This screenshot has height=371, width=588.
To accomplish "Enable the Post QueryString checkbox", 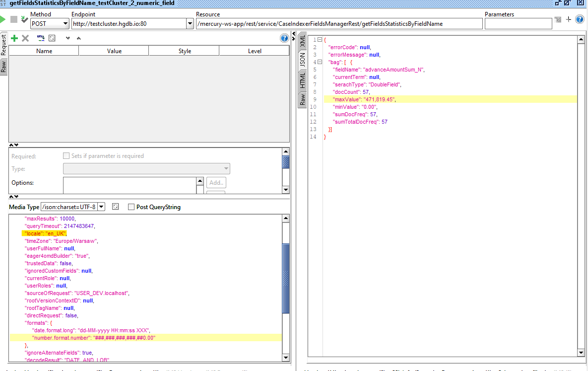I will point(131,207).
